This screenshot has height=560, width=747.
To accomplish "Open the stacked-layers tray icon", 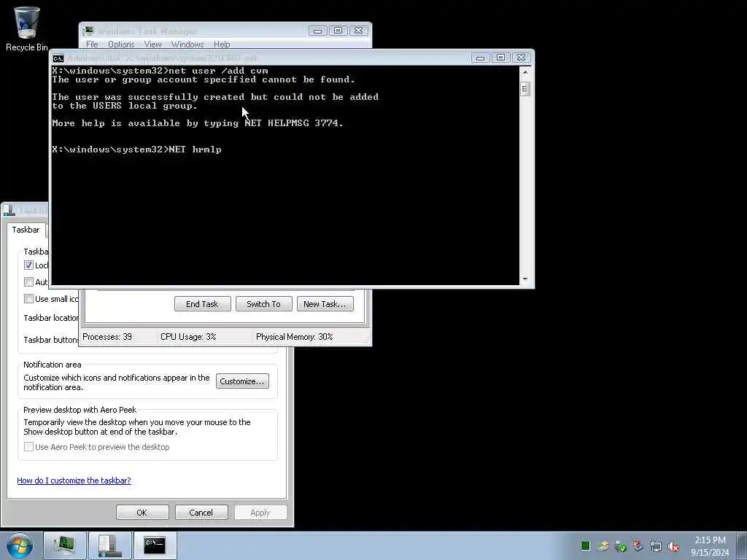I will [x=603, y=546].
